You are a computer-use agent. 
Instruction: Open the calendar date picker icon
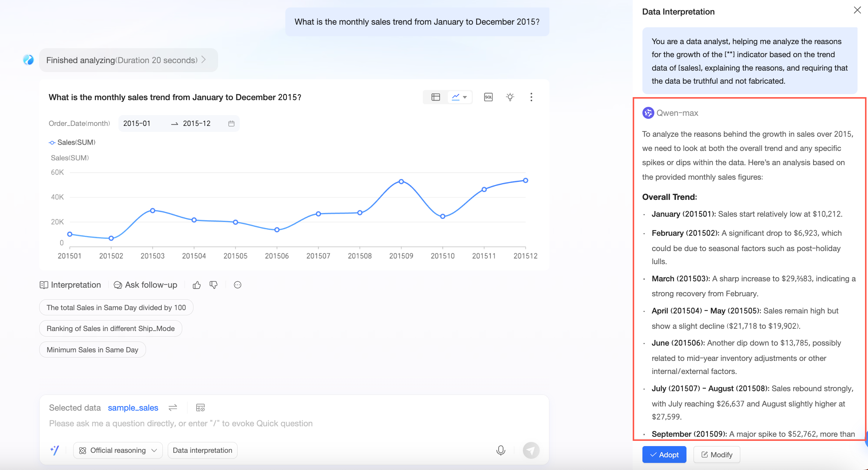pyautogui.click(x=231, y=124)
